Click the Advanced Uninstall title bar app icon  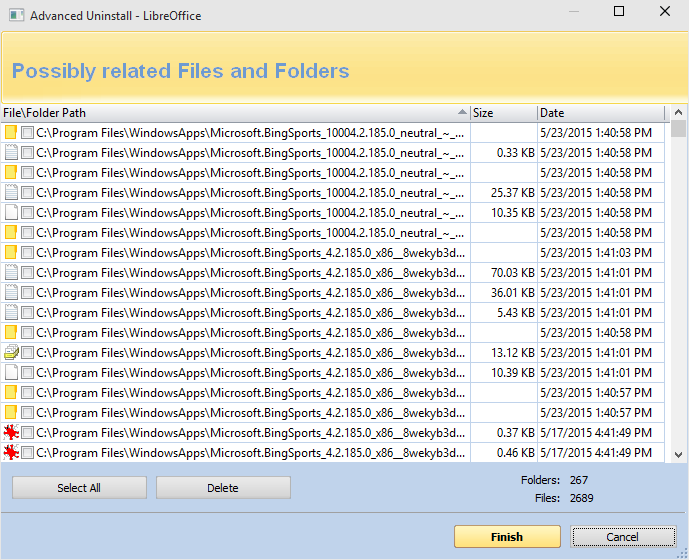coord(17,15)
